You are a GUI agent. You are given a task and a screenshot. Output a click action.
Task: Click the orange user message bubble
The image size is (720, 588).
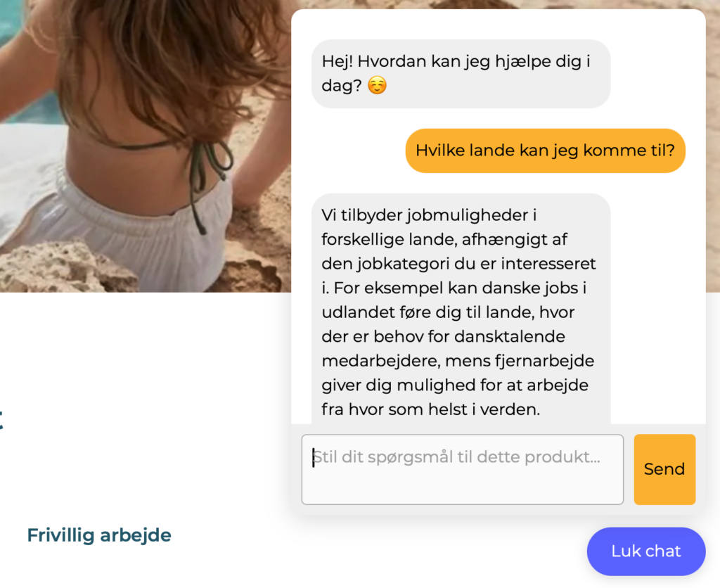point(545,151)
